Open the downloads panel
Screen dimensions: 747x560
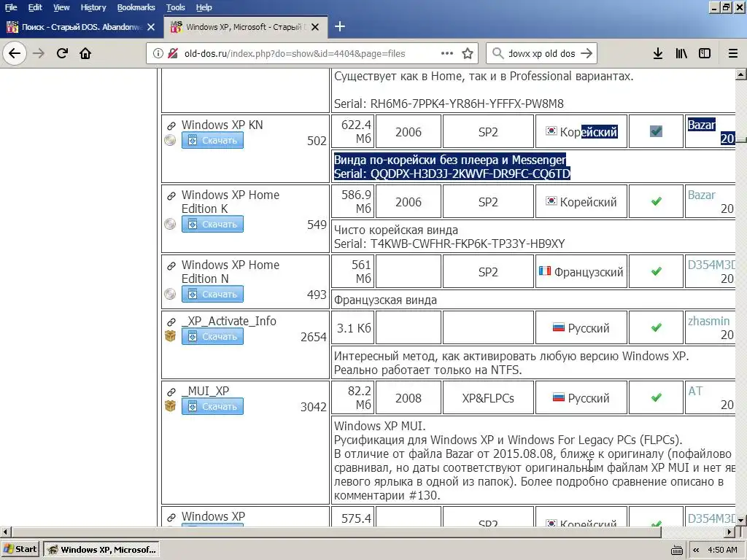point(658,53)
